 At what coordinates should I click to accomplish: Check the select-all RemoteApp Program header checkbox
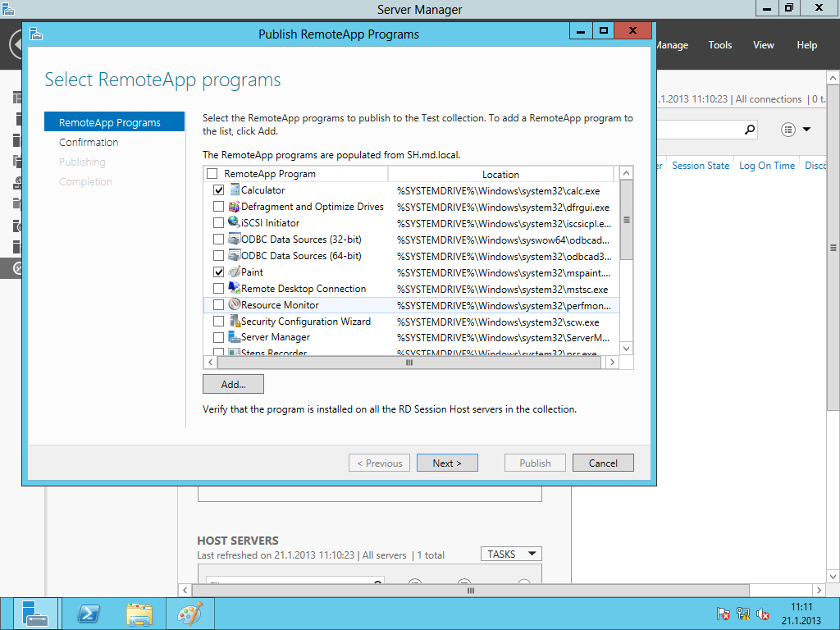pyautogui.click(x=212, y=174)
